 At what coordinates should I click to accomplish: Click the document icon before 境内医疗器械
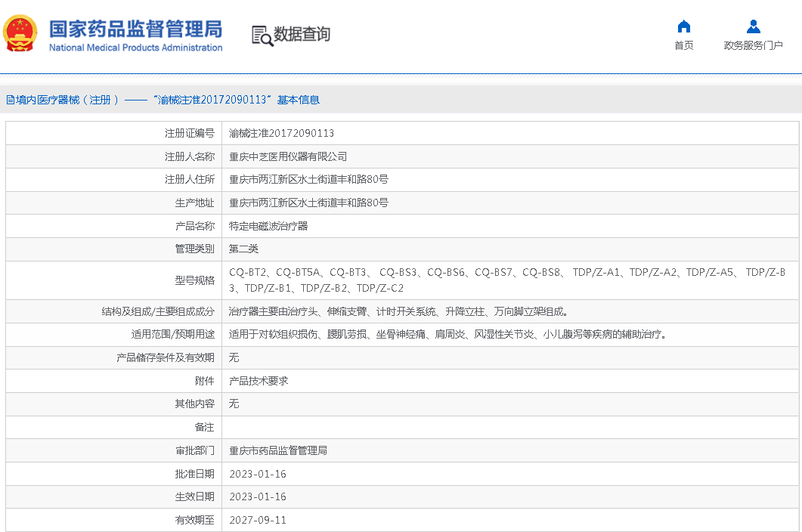point(11,100)
